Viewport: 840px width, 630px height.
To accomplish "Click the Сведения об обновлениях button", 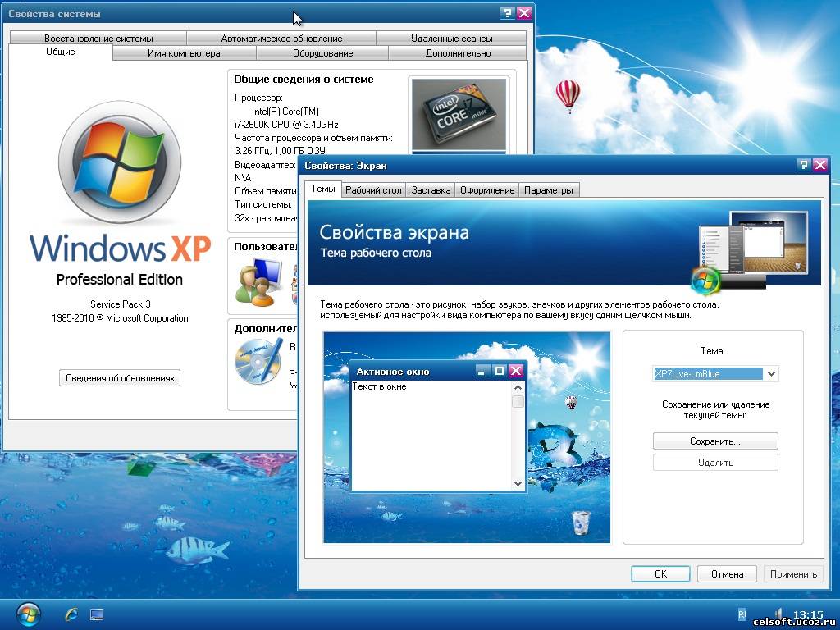I will (x=120, y=377).
